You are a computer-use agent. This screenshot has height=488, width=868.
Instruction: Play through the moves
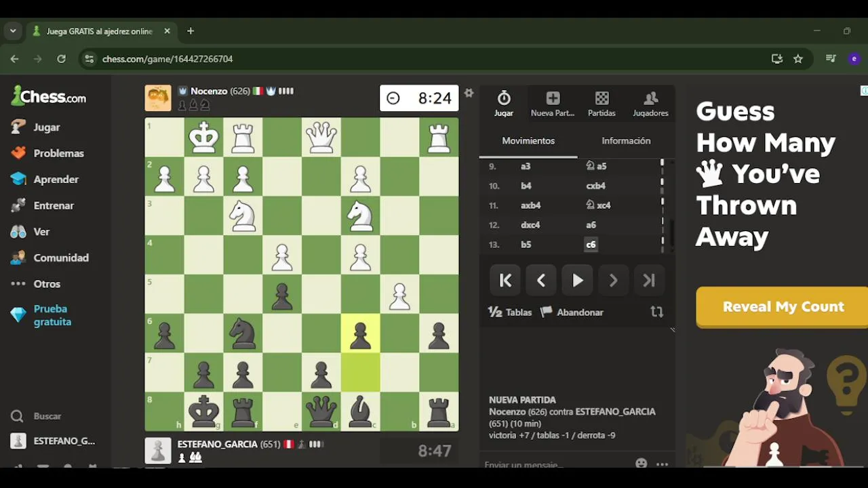[x=577, y=281]
